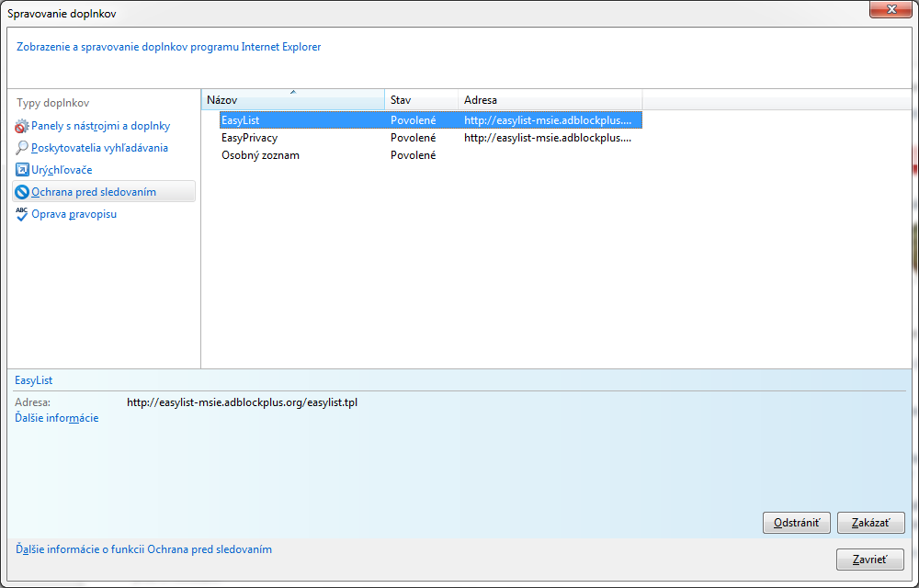Image resolution: width=919 pixels, height=588 pixels.
Task: Click the Accelerators arrow icon
Action: coord(22,170)
